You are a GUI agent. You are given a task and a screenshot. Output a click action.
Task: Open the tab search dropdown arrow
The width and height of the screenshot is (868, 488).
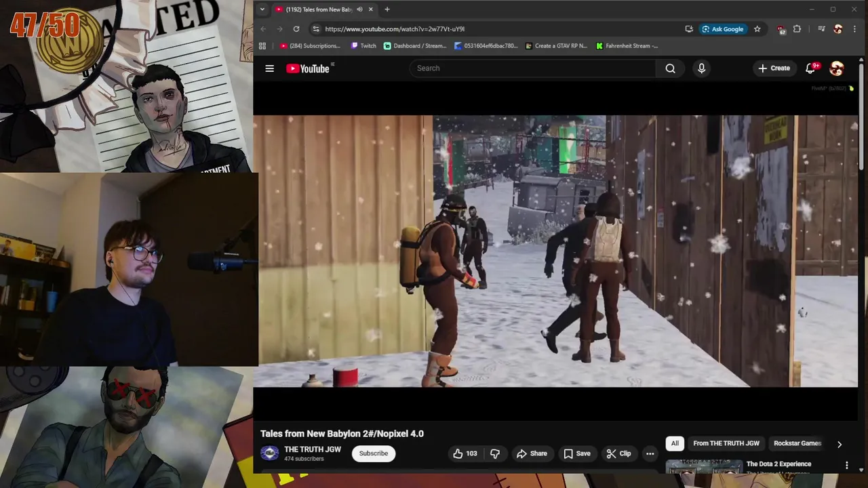tap(262, 9)
